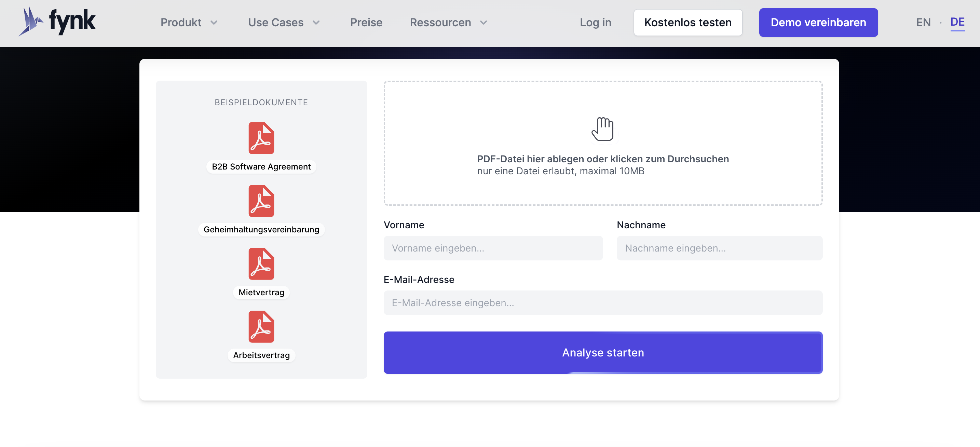Open the Mietvertrag PDF icon
Screen dimensions: 980x447
(x=261, y=263)
